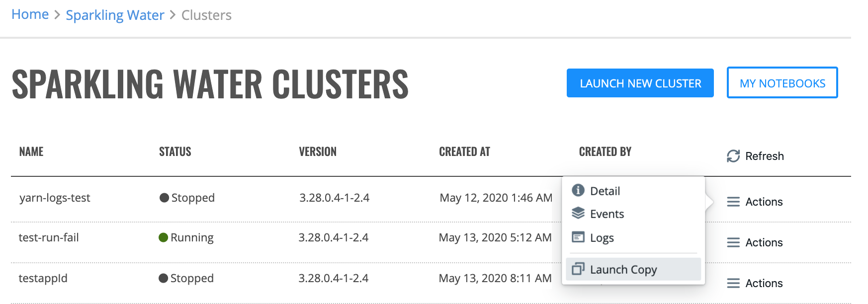This screenshot has height=304, width=868.
Task: Collapse Actions menu for yarn-logs-test
Action: click(x=755, y=202)
